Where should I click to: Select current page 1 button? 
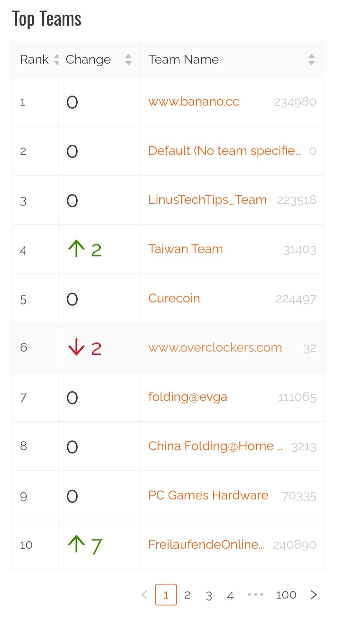166,595
